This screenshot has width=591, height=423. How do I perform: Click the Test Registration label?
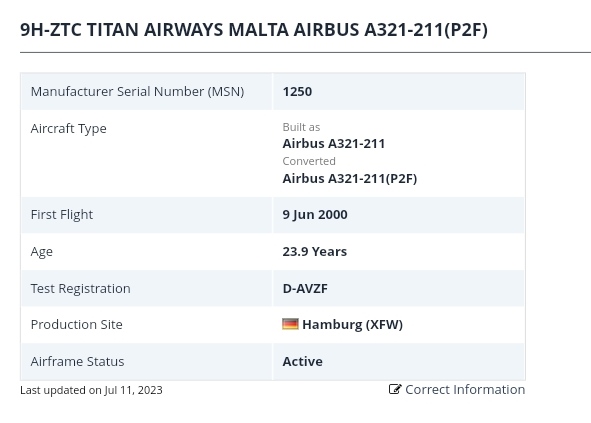(x=81, y=289)
